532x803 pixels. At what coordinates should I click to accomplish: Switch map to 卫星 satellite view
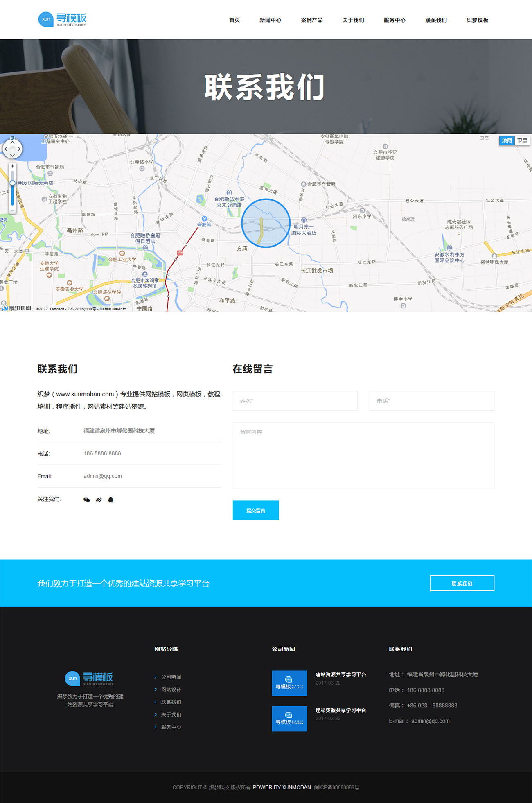pyautogui.click(x=522, y=141)
